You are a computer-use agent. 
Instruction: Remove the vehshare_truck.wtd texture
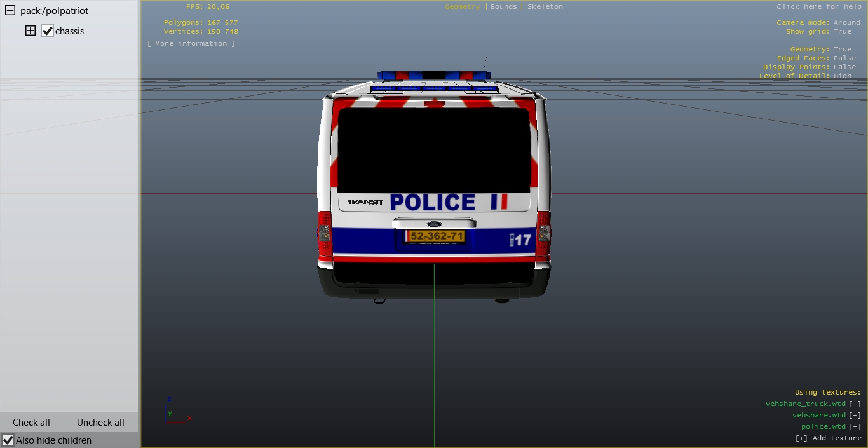[x=855, y=404]
